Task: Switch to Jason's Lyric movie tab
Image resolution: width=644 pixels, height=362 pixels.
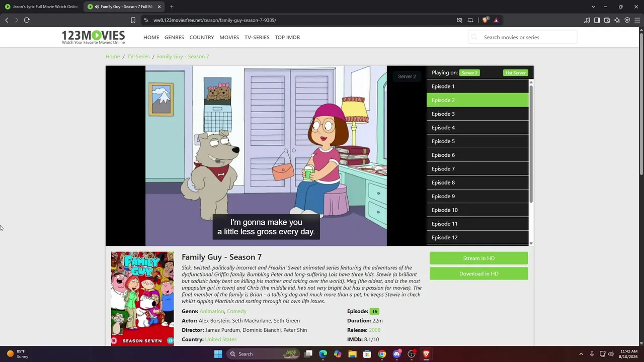Action: coord(42,7)
